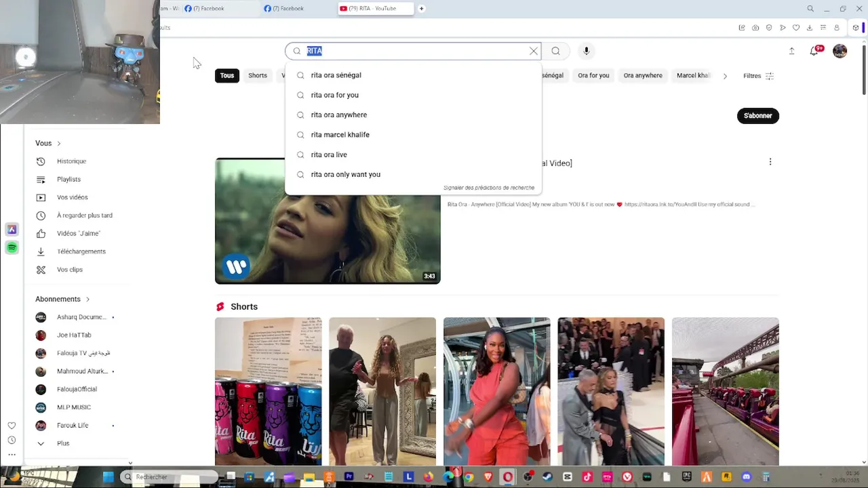
Task: Open Vos vidéos in sidebar
Action: [72, 197]
